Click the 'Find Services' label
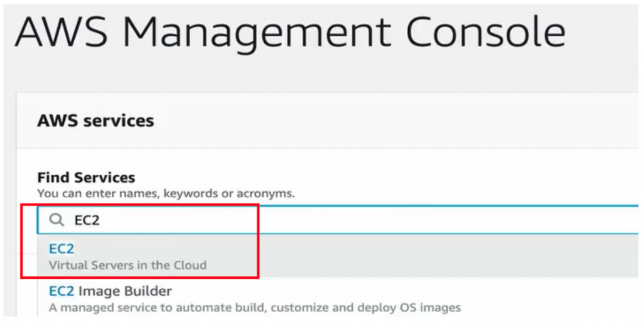This screenshot has width=644, height=331. click(x=86, y=178)
